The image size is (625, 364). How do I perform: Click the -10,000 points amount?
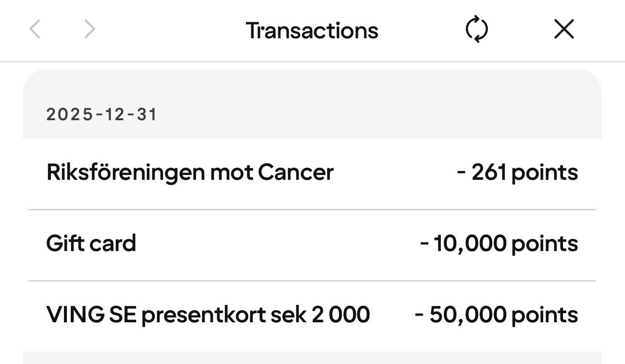pos(499,243)
